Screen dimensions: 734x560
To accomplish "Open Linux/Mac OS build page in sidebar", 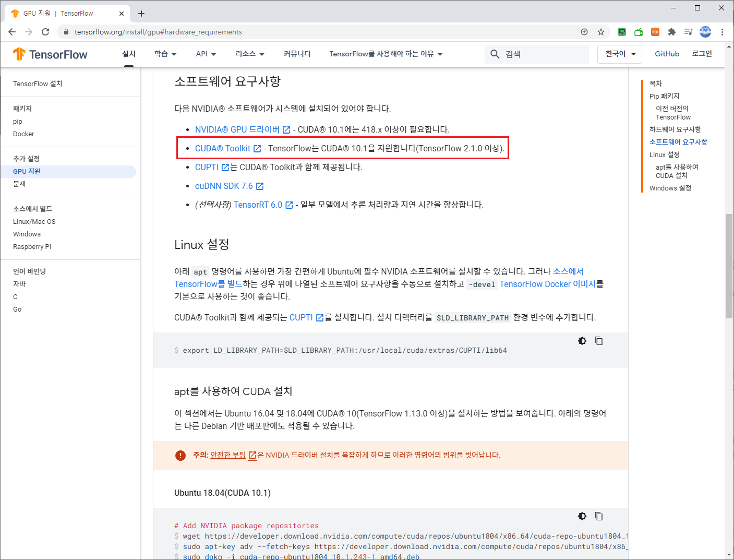I will click(x=34, y=222).
